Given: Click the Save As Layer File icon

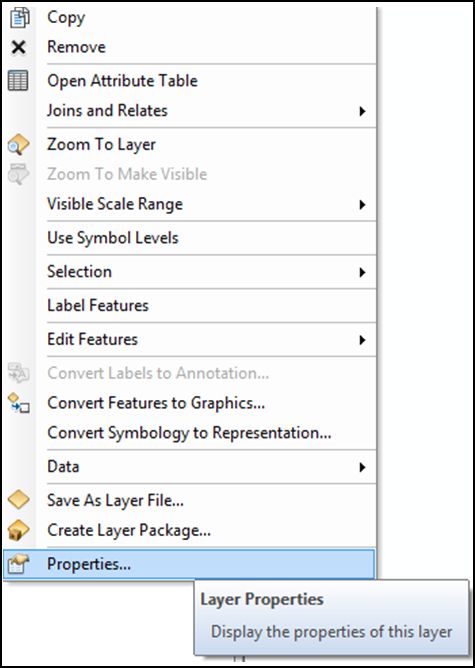Looking at the screenshot, I should coord(18,500).
